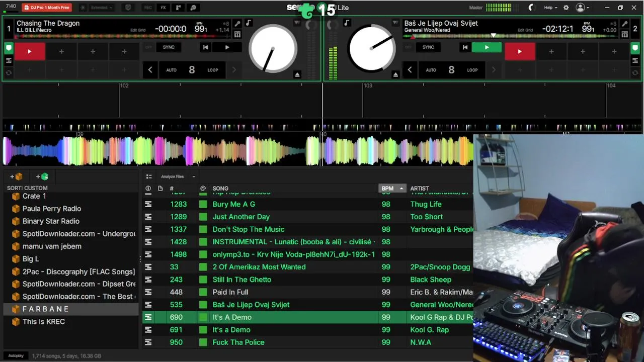Toggle auto loop 8 on deck 2
Image resolution: width=644 pixels, height=362 pixels.
pyautogui.click(x=451, y=70)
